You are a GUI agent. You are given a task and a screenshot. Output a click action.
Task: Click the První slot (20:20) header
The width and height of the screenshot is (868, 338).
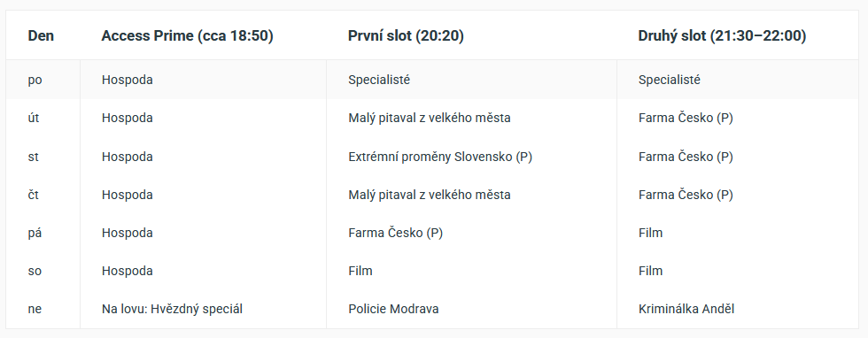pyautogui.click(x=406, y=36)
